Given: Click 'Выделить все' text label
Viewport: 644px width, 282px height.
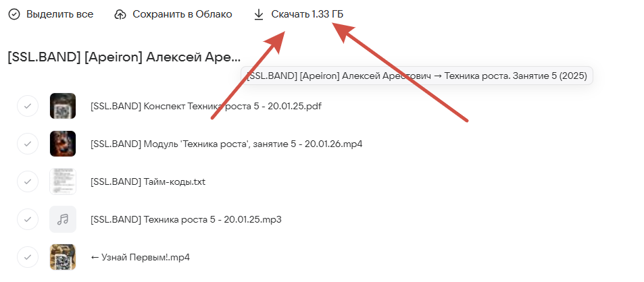Looking at the screenshot, I should (60, 14).
